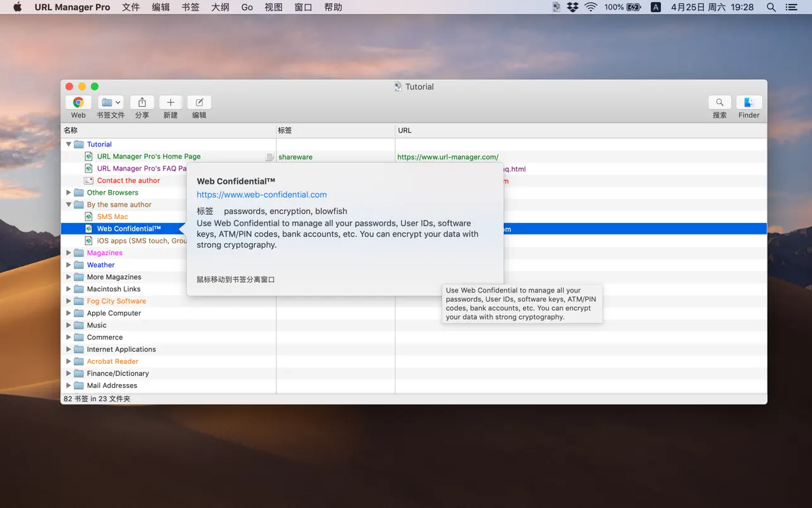Click the SMS Mac bookmark icon
Image resolution: width=812 pixels, height=508 pixels.
(89, 217)
